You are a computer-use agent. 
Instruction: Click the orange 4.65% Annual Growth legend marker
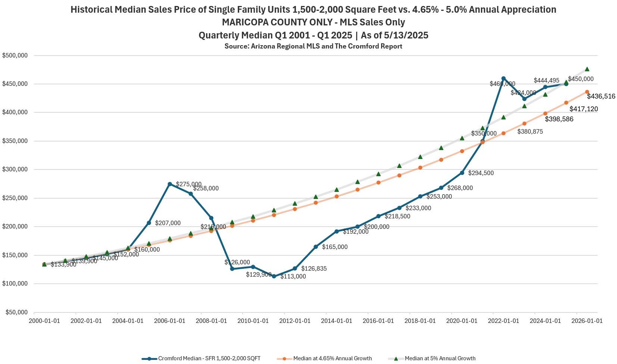(x=284, y=359)
